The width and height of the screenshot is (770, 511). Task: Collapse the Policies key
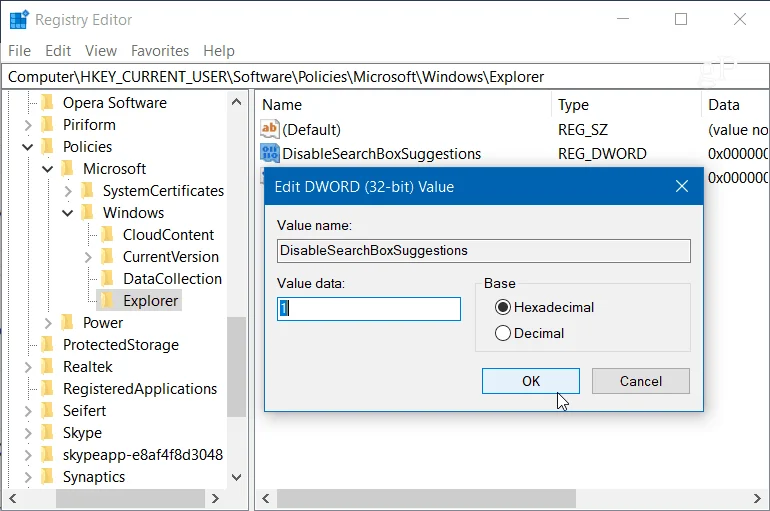[28, 147]
